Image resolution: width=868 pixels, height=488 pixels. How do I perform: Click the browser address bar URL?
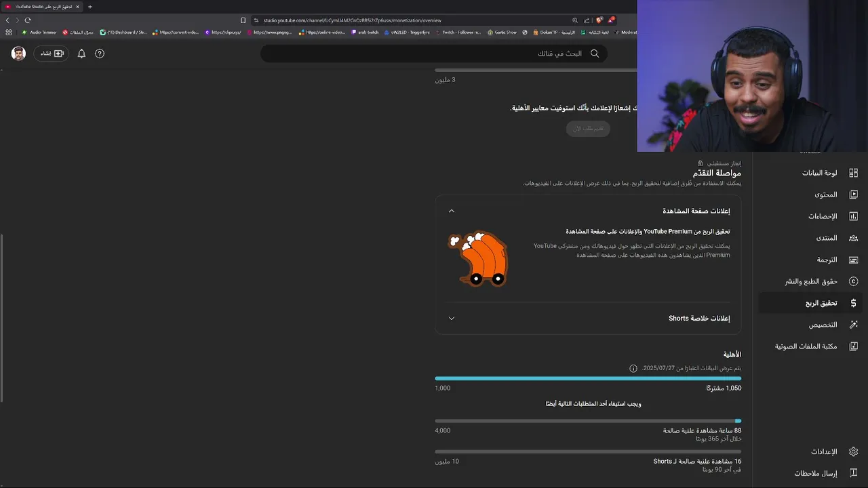click(x=352, y=20)
